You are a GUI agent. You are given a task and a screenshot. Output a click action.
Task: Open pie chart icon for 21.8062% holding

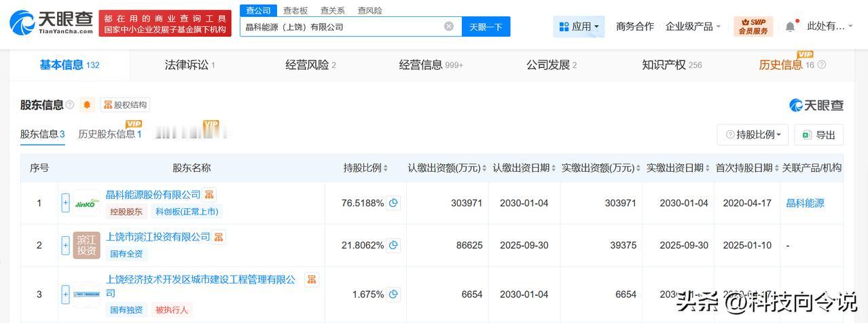point(393,245)
